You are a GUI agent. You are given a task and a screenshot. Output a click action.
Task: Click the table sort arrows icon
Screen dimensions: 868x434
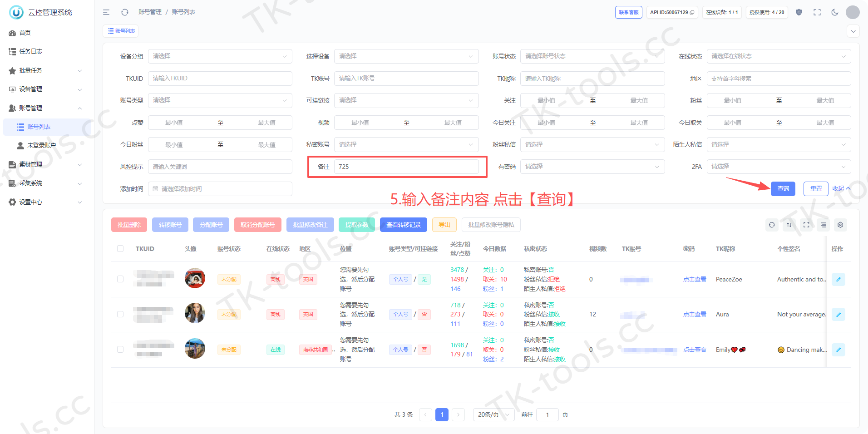pyautogui.click(x=789, y=225)
